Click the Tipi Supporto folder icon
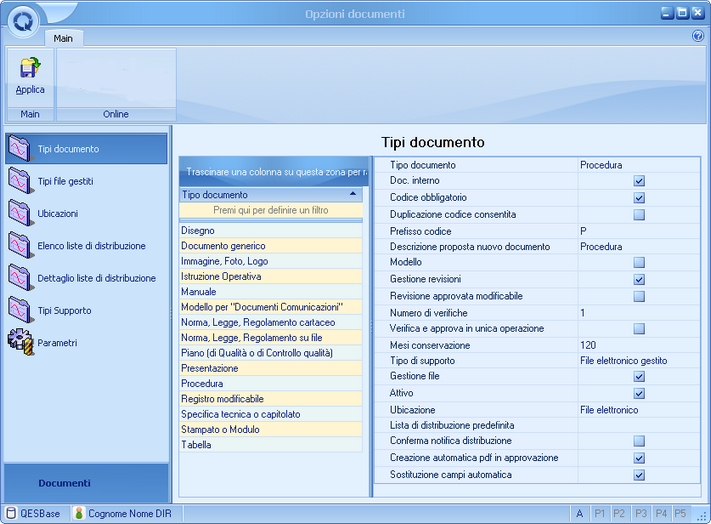Image resolution: width=711 pixels, height=524 pixels. point(19,310)
